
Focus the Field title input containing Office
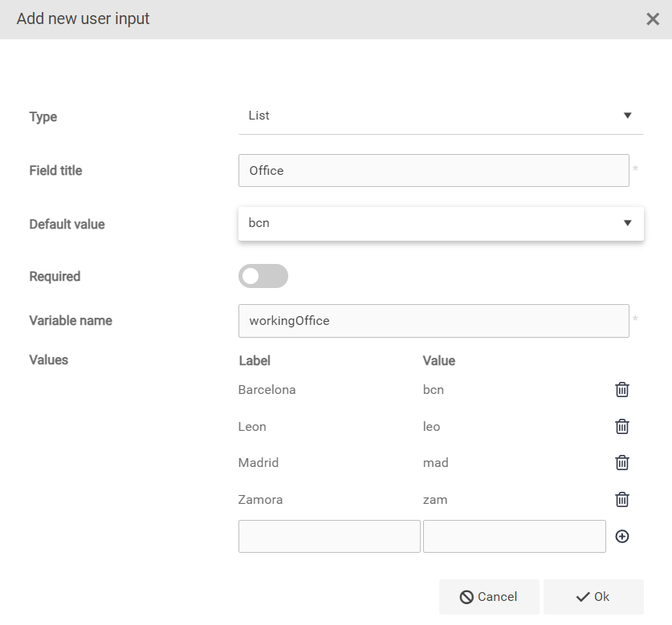pyautogui.click(x=434, y=171)
